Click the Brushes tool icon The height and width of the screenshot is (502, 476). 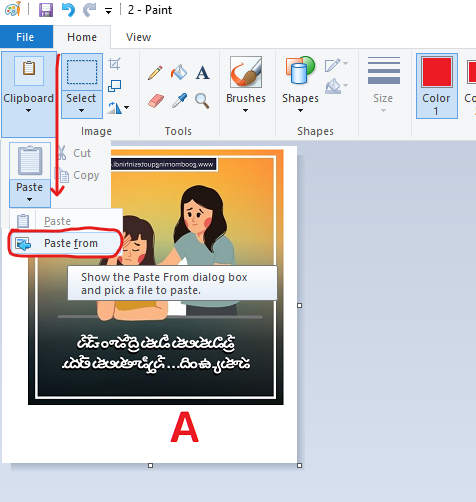click(246, 72)
